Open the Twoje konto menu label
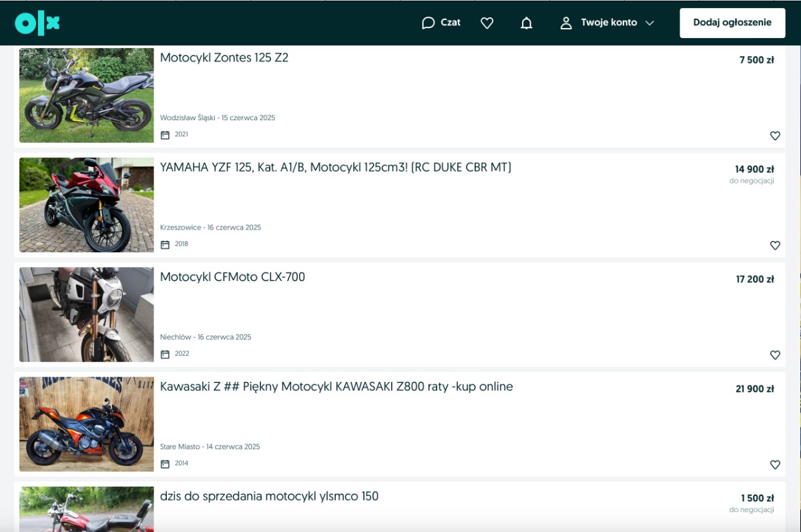This screenshot has width=801, height=532. click(x=609, y=23)
